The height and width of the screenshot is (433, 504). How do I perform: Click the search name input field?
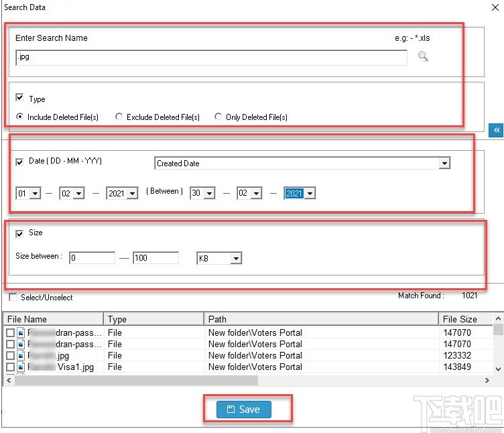point(212,58)
